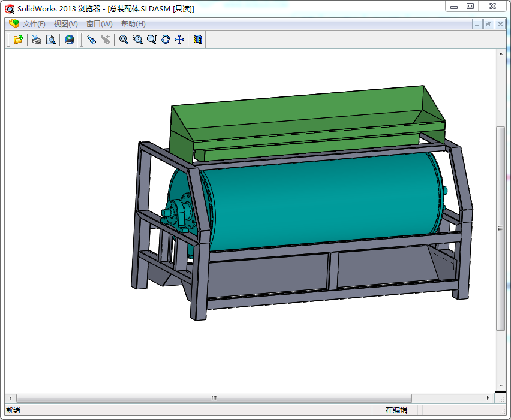
Task: Click the Print icon in the toolbar
Action: pyautogui.click(x=35, y=39)
